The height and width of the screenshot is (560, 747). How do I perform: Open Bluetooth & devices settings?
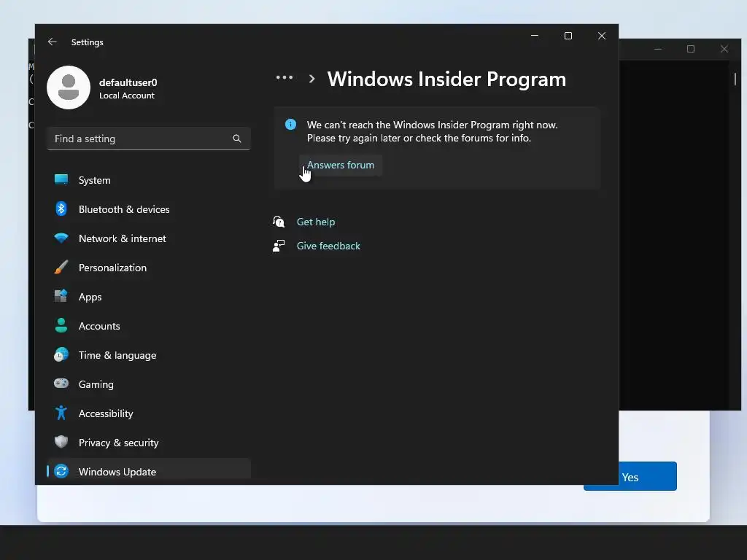click(x=149, y=209)
